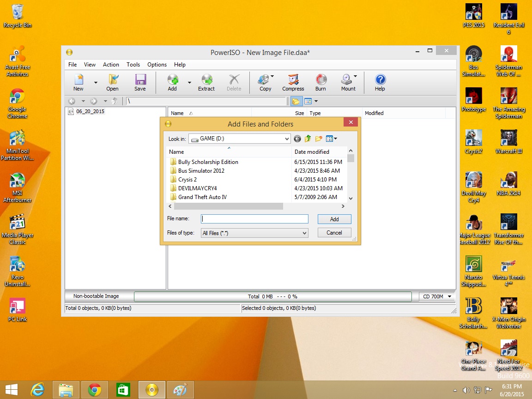This screenshot has height=399, width=532.
Task: Select the MSI Afterburner desktop icon
Action: coord(17,187)
